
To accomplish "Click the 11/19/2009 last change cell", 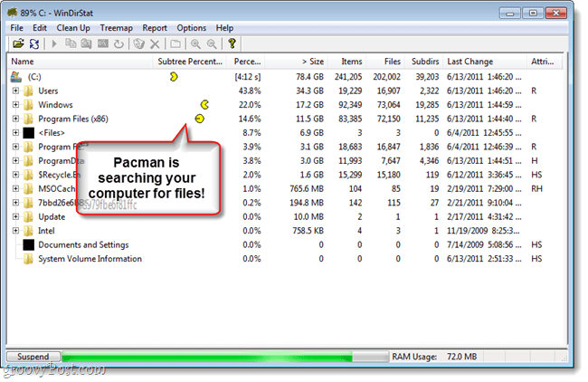I will coord(483,231).
